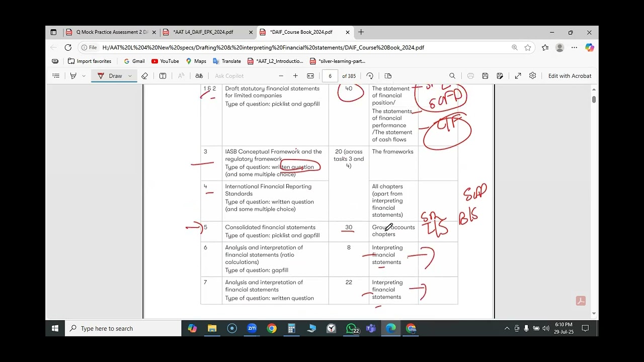Open WhatsApp from taskbar
This screenshot has height=362, width=644.
(352, 328)
